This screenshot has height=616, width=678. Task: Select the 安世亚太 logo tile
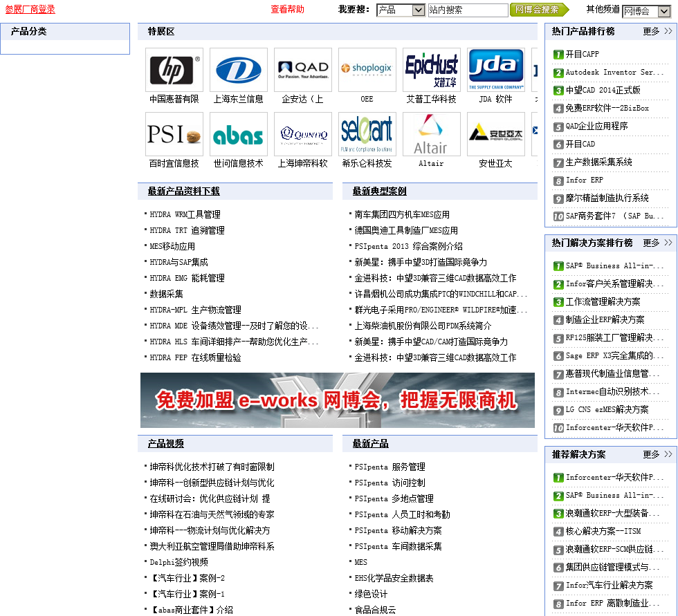496,134
